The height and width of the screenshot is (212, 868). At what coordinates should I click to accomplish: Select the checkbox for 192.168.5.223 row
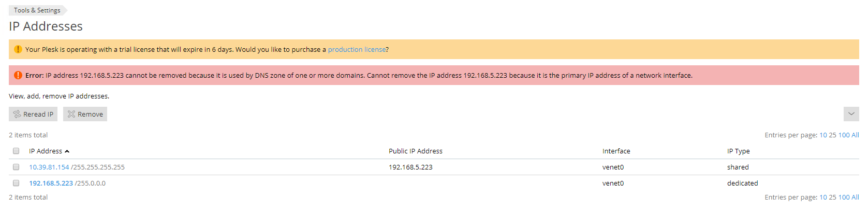16,183
